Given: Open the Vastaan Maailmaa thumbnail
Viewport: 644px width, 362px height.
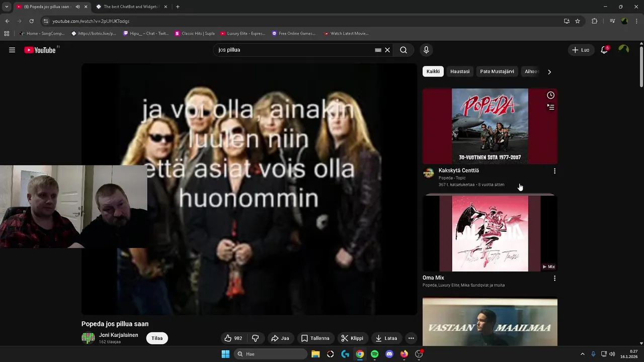Looking at the screenshot, I should tap(490, 322).
